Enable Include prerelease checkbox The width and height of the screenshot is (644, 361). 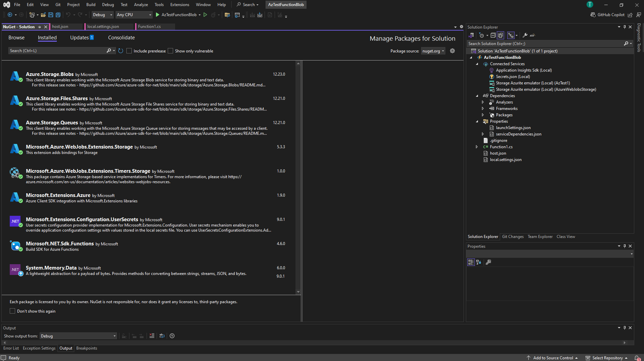coord(129,51)
